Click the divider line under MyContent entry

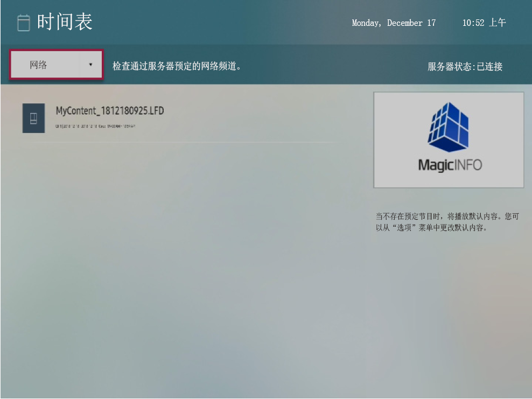coord(183,142)
